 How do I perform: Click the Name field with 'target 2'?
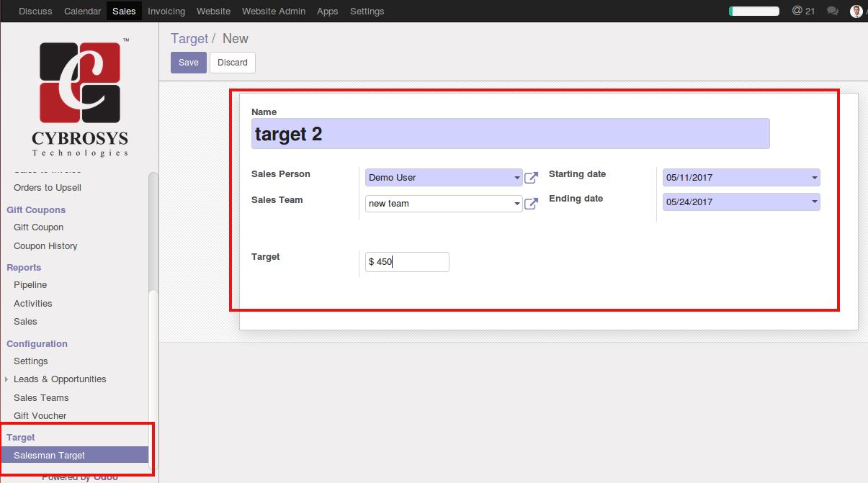pyautogui.click(x=511, y=134)
